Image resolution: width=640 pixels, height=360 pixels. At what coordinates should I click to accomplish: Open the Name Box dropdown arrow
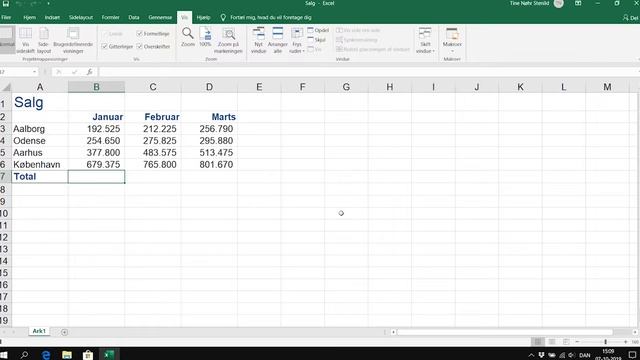click(x=34, y=72)
